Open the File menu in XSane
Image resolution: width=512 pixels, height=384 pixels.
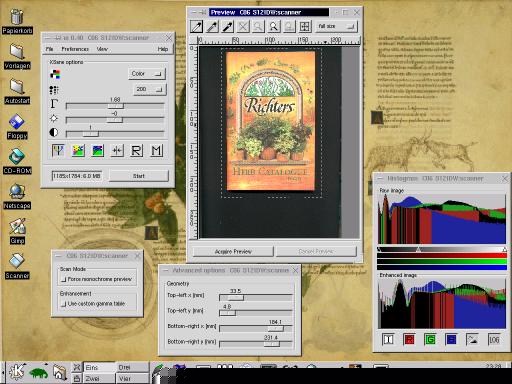pyautogui.click(x=49, y=49)
